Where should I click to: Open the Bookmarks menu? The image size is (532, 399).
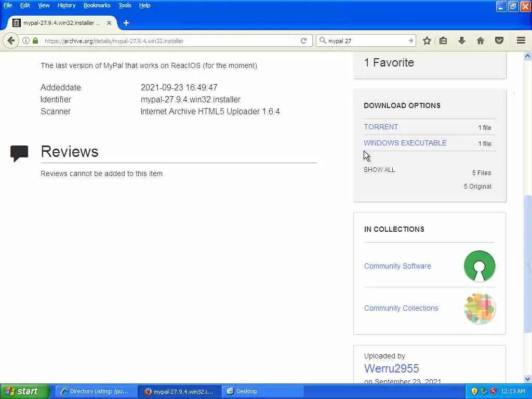coord(97,5)
